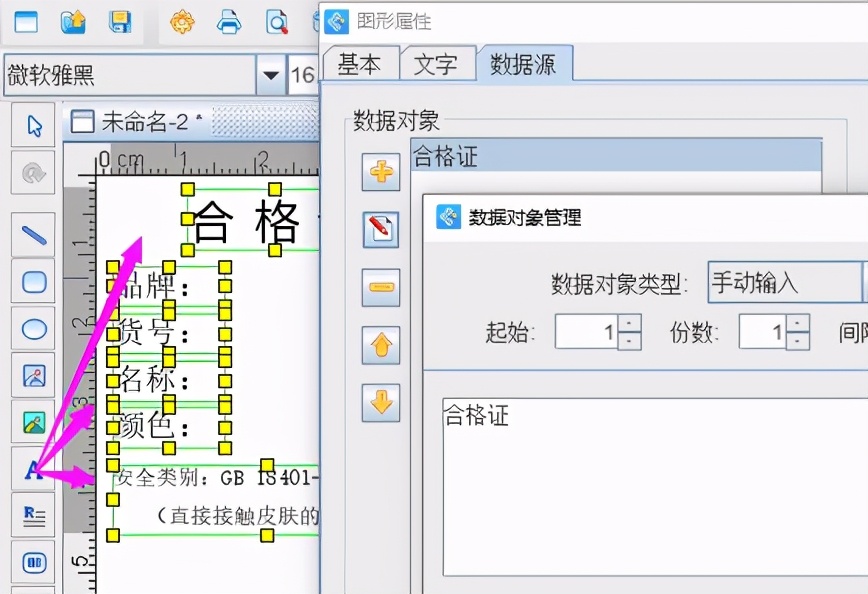Click the print preview toolbar icon
The image size is (868, 594).
(277, 21)
